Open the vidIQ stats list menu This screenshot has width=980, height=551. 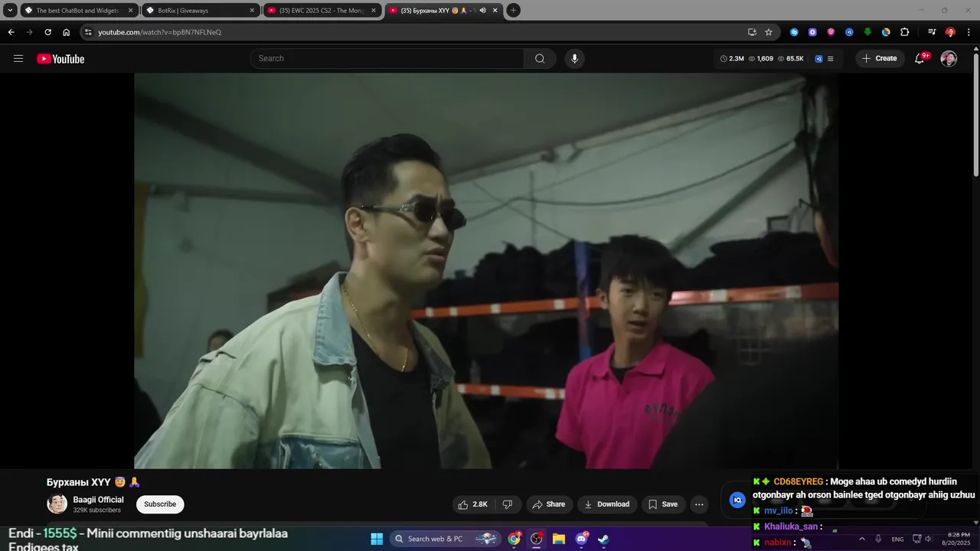pos(831,59)
